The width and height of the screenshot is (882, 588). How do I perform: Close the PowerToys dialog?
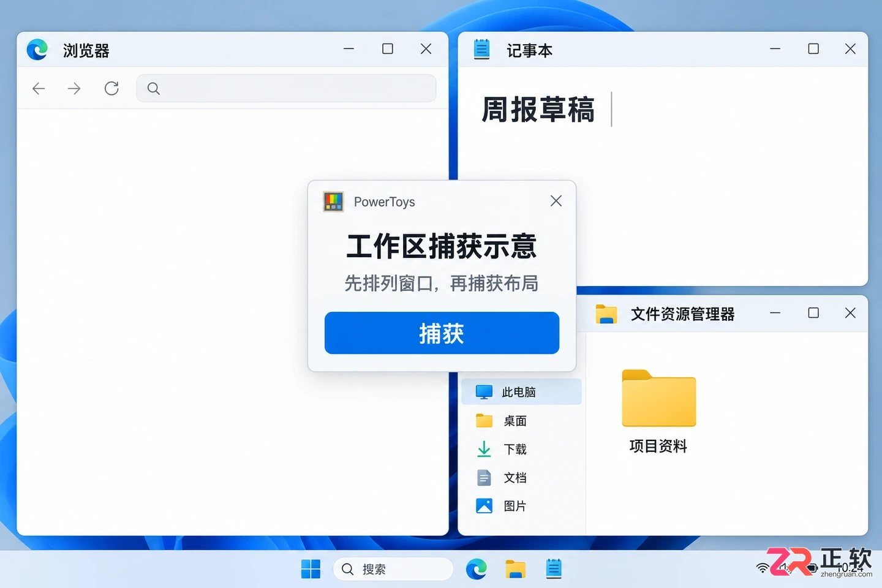pyautogui.click(x=556, y=201)
